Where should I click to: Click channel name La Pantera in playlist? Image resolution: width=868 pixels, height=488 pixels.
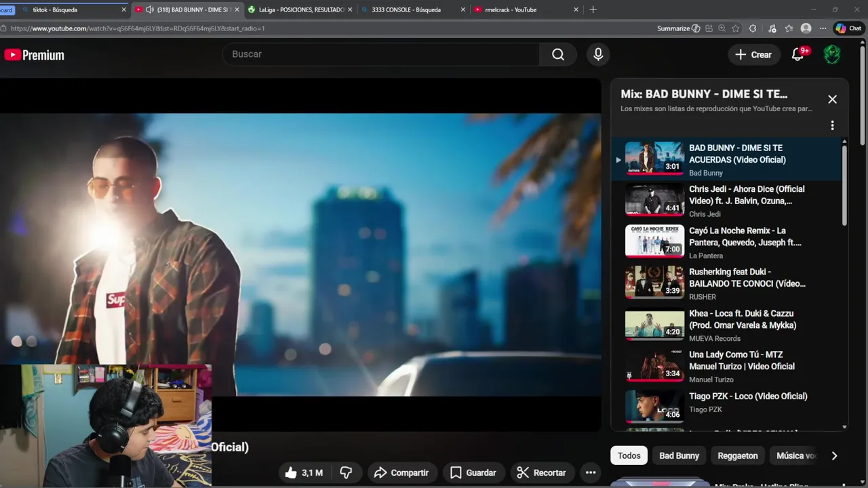[x=706, y=256]
